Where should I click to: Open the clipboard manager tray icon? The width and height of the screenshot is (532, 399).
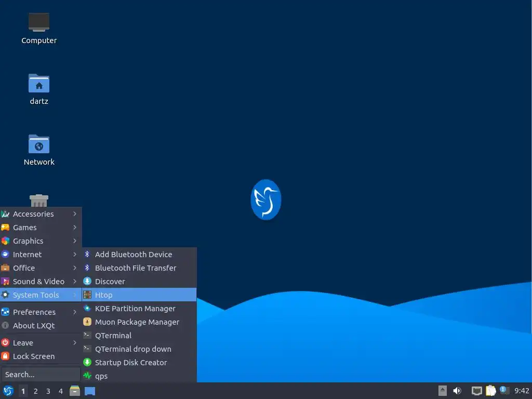(490, 391)
